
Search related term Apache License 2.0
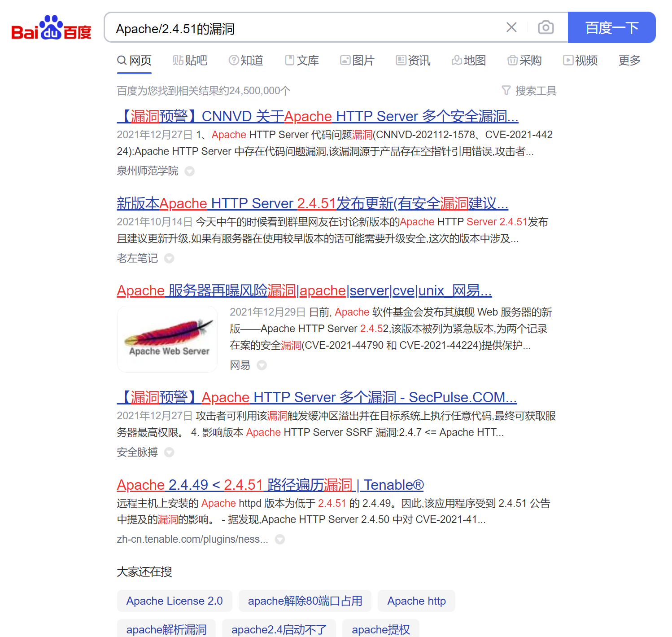pos(175,601)
